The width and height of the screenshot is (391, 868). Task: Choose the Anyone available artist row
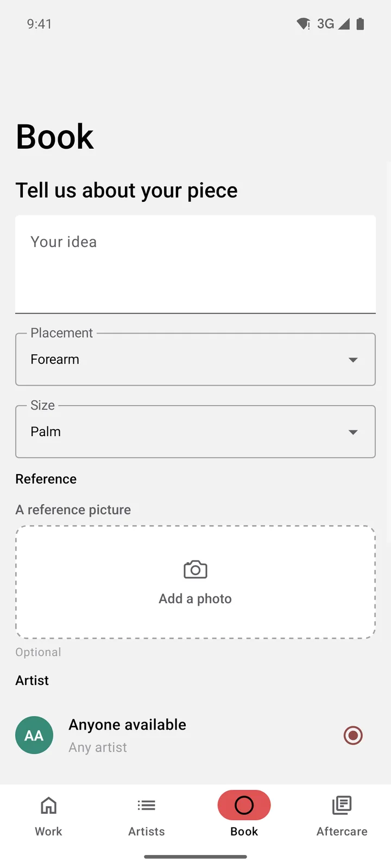[195, 735]
